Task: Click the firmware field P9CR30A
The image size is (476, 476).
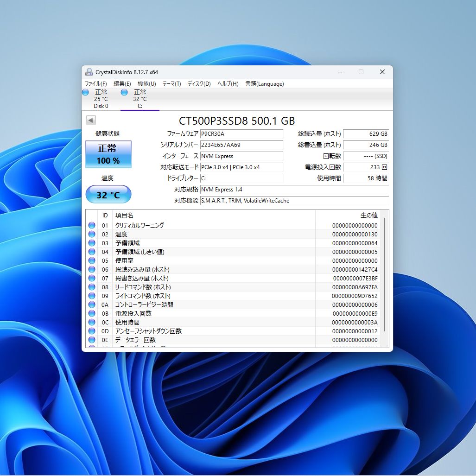Action: click(x=241, y=134)
